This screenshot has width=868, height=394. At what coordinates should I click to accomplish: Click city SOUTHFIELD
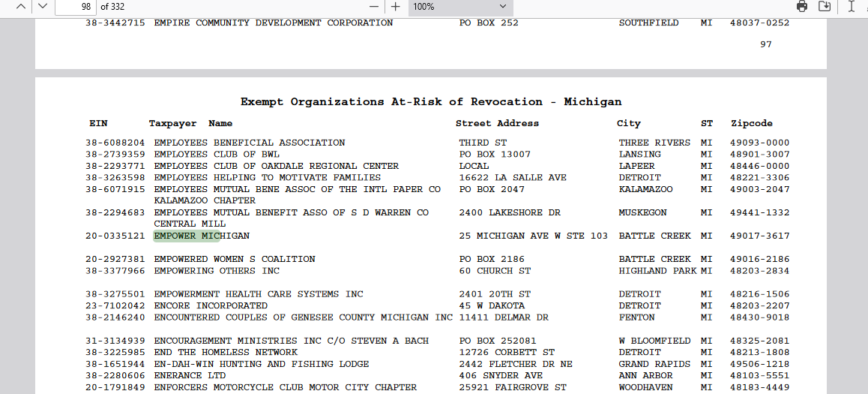(649, 23)
